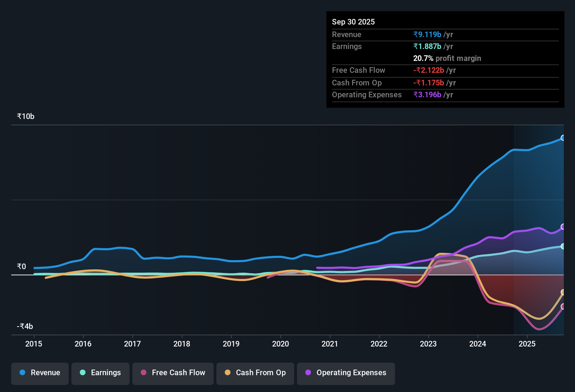The height and width of the screenshot is (392, 575).
Task: Click the blue Revenue dot icon in legend
Action: 22,373
